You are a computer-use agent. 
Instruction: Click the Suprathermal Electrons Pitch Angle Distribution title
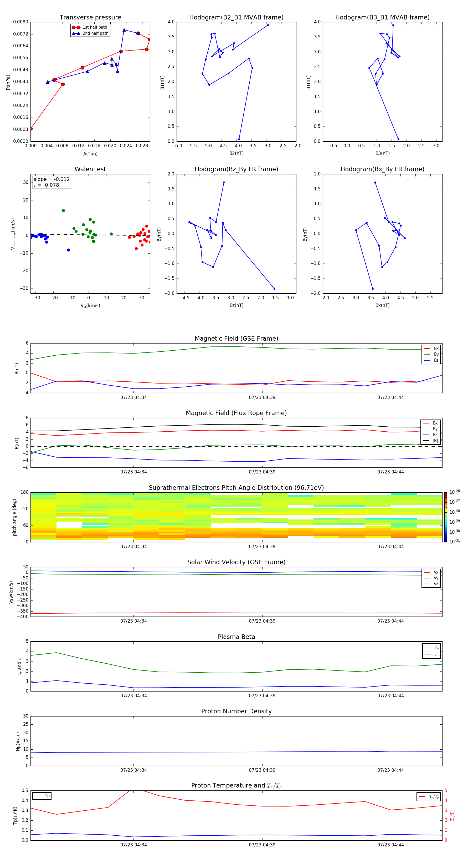pyautogui.click(x=236, y=488)
